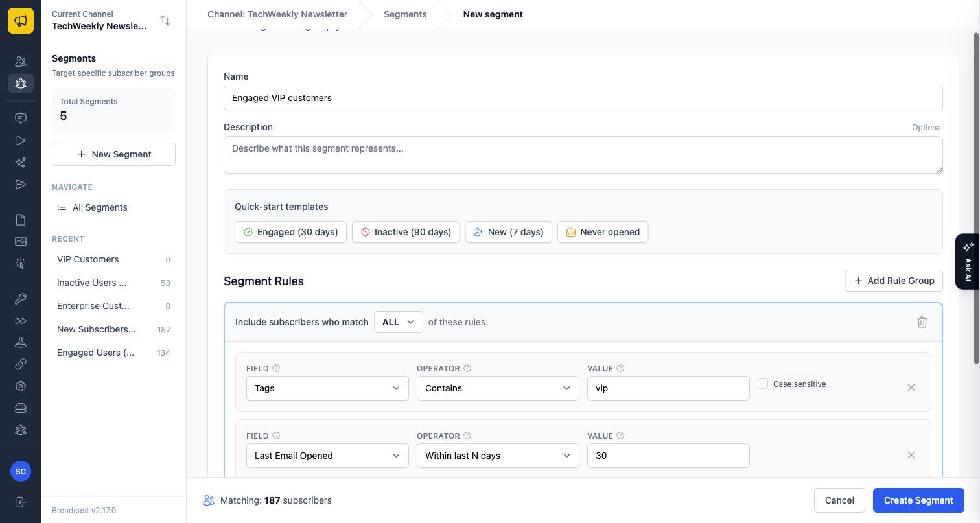Screen dimensions: 980x523
Task: Click New segment breadcrumb
Action: pos(493,14)
